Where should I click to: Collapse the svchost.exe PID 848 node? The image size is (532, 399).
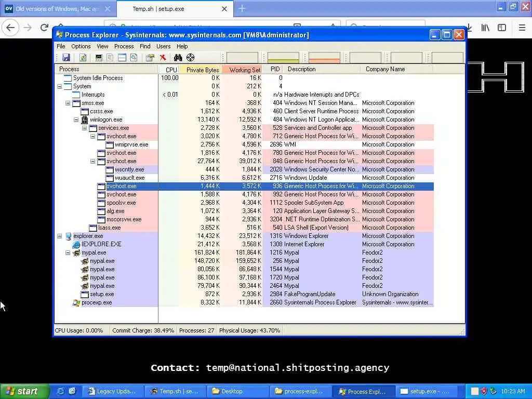tap(92, 161)
